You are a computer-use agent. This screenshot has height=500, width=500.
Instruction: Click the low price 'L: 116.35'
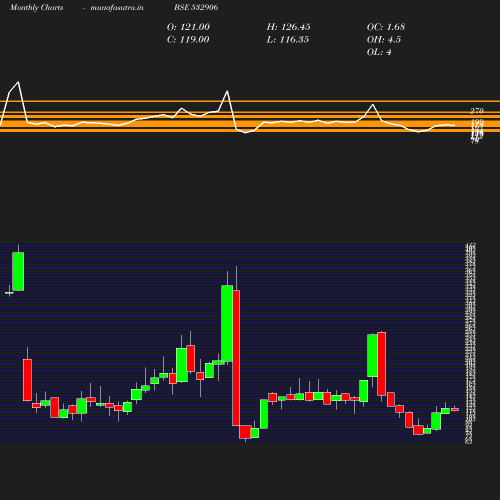click(288, 40)
